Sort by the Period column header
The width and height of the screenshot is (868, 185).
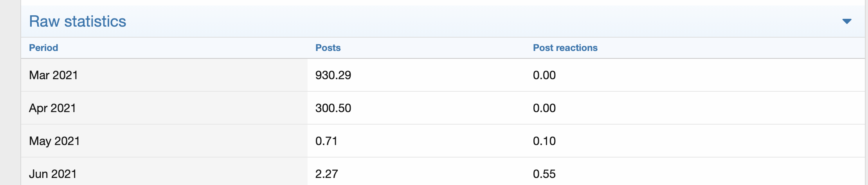pos(43,48)
